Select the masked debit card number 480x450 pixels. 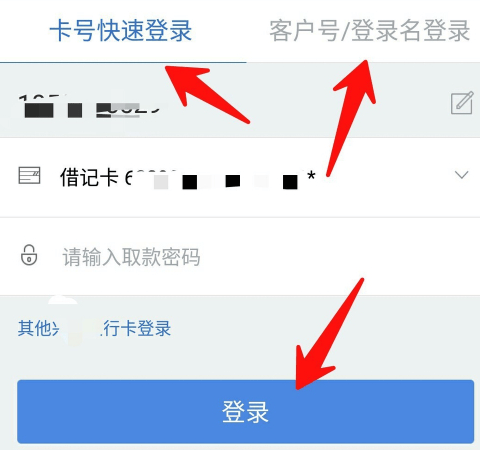coord(220,178)
